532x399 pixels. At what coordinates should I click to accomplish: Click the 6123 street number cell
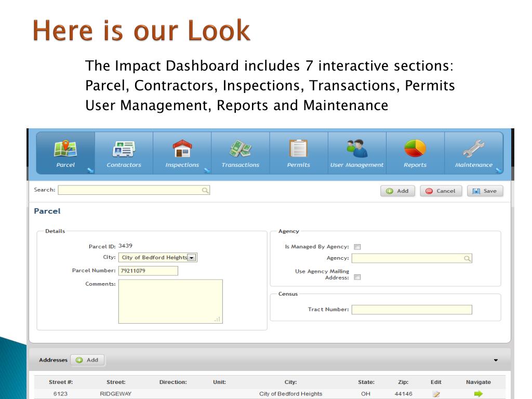point(60,394)
